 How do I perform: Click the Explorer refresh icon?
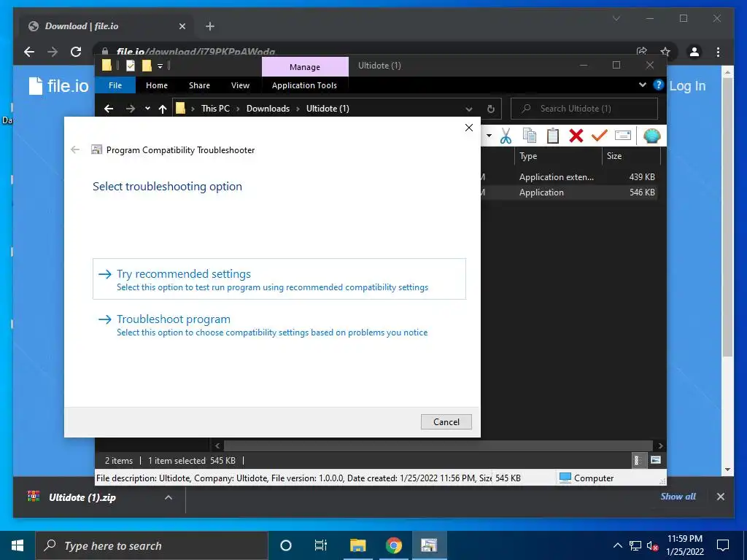click(x=491, y=109)
